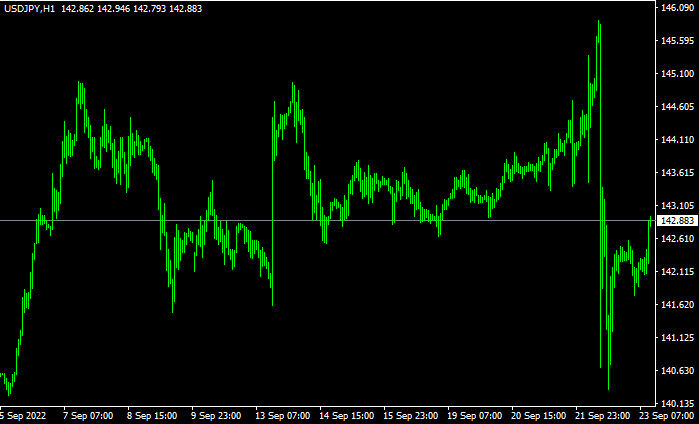This screenshot has height=424, width=699.
Task: Click the 143.615 price scale label
Action: pyautogui.click(x=678, y=173)
